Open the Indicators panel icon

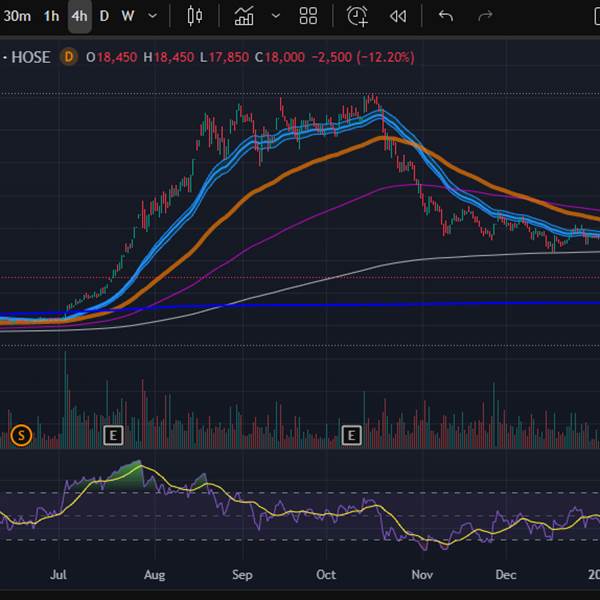tap(244, 16)
